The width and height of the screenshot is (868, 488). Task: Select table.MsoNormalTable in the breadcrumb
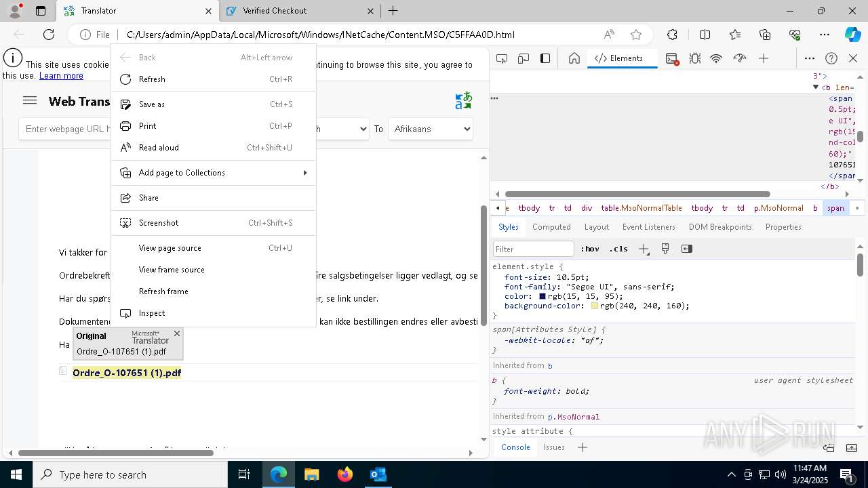pyautogui.click(x=642, y=208)
